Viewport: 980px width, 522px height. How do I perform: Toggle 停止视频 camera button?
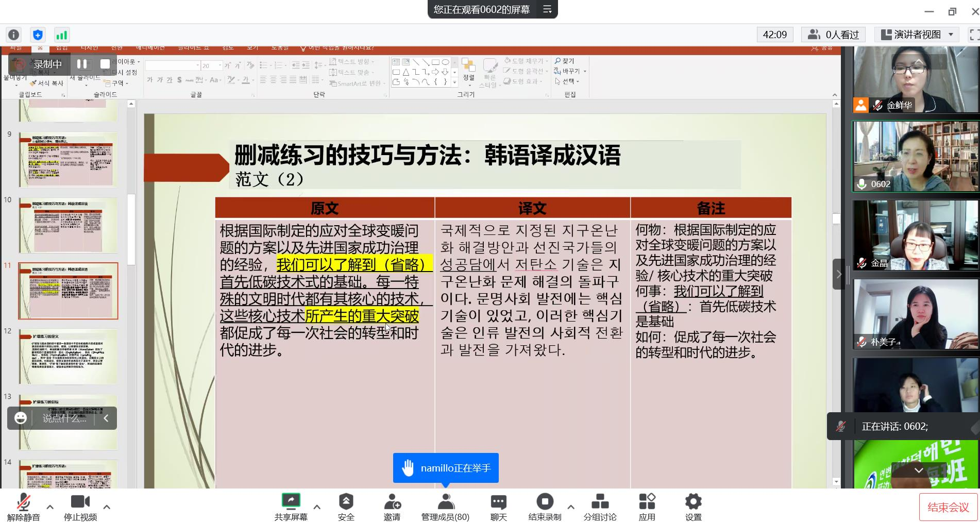click(80, 507)
